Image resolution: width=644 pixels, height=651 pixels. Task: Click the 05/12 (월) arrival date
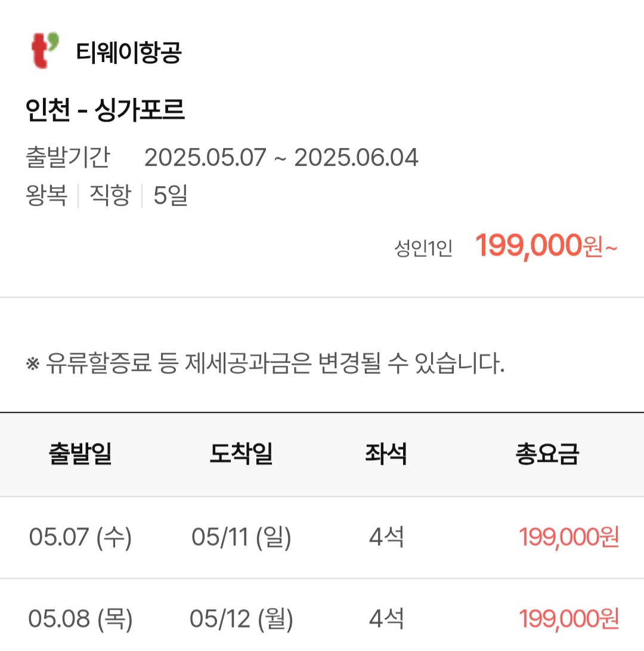(x=241, y=619)
